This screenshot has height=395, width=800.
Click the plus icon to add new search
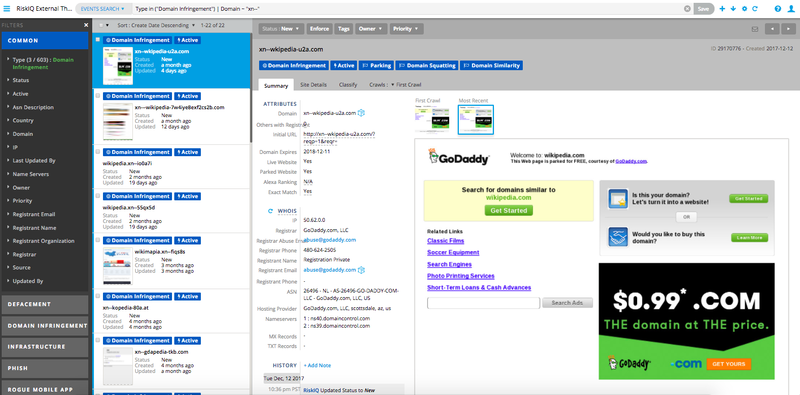722,9
